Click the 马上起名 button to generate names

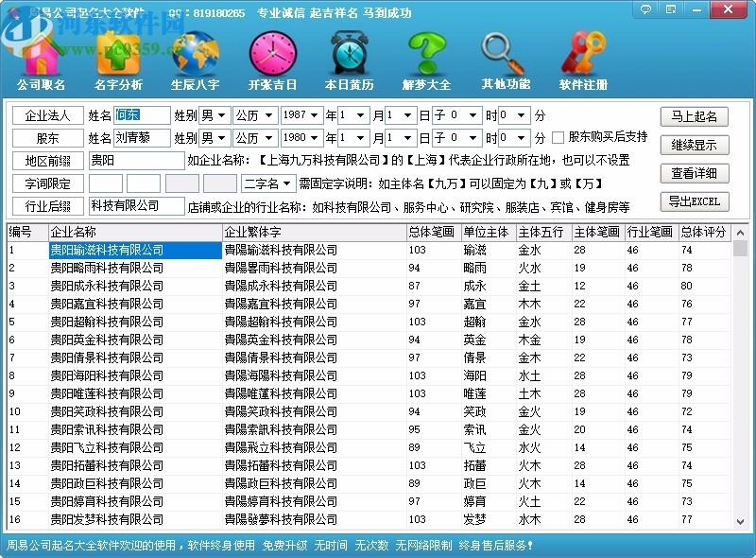[696, 115]
